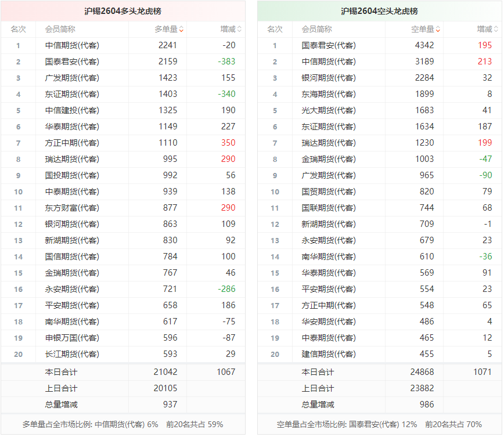The image size is (504, 437).
Task: Click 瑞达期货(代客) in the long table
Action: pyautogui.click(x=72, y=159)
